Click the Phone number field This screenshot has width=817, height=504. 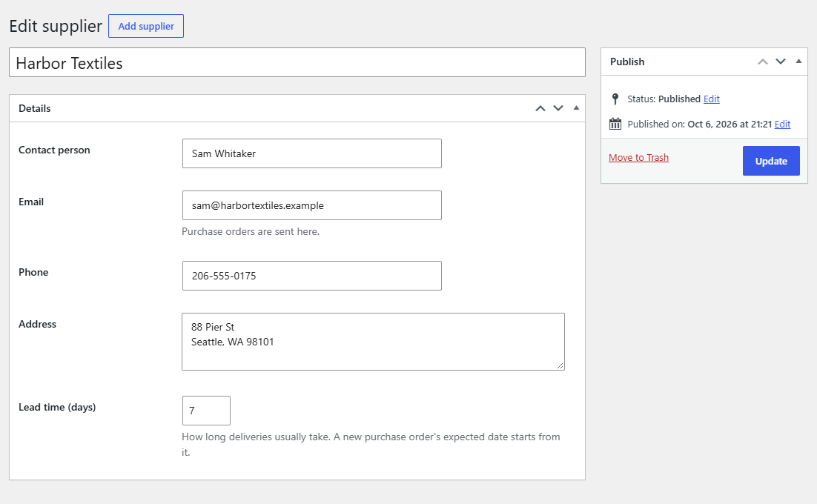pyautogui.click(x=311, y=276)
